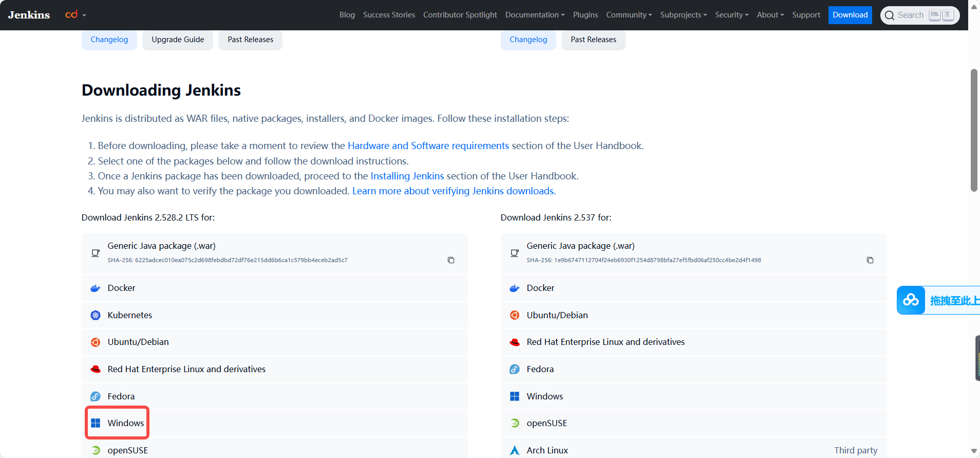
Task: Click the Baidu cloud upload widget icon
Action: click(x=911, y=300)
